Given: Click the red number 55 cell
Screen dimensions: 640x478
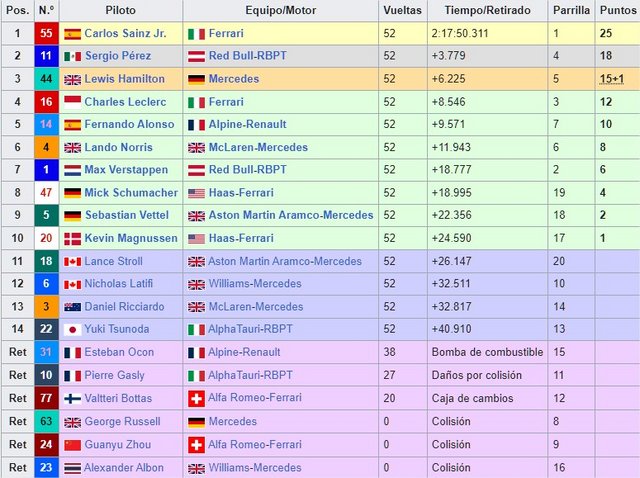Looking at the screenshot, I should click(x=47, y=33).
